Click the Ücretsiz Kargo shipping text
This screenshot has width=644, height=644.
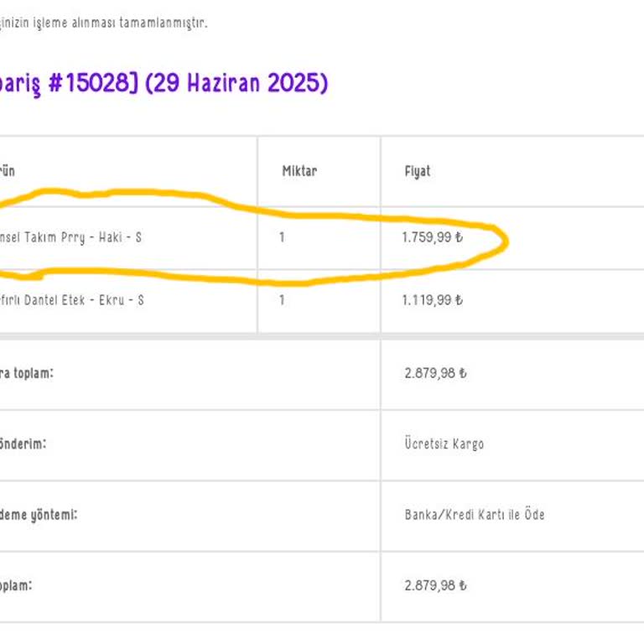444,444
